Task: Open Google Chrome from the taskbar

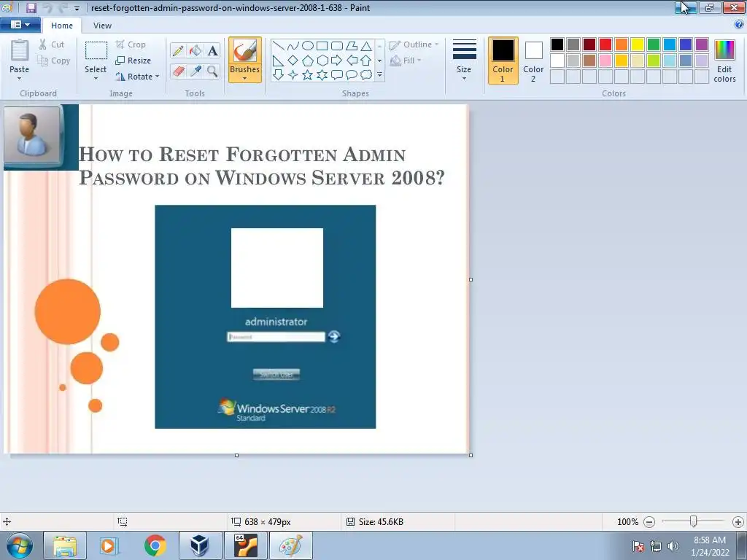Action: (155, 545)
